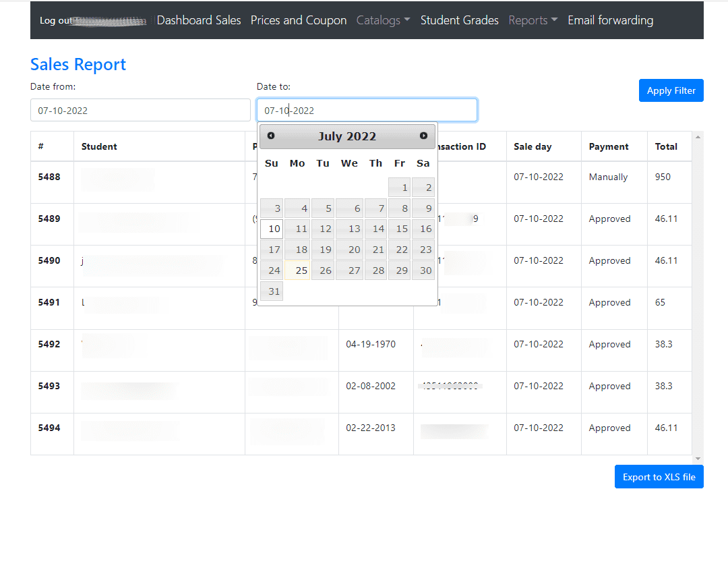
Task: Select July 15 in the calendar
Action: coord(401,229)
